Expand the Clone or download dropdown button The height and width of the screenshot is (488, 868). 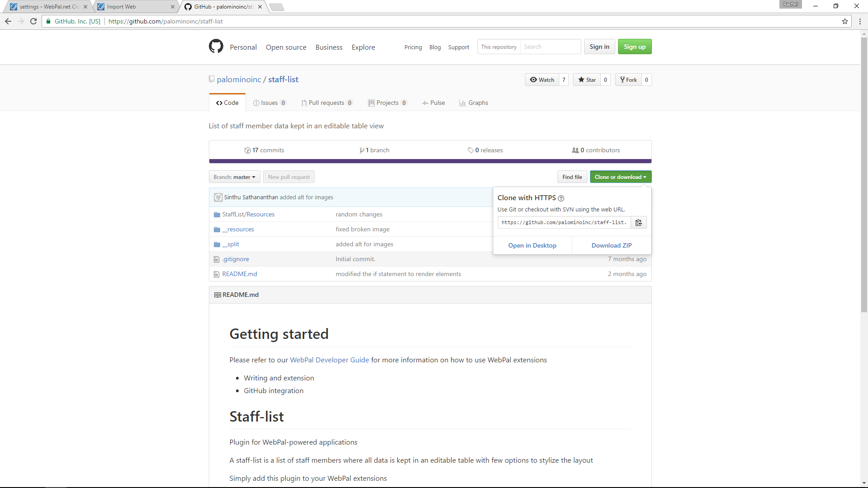click(x=620, y=177)
